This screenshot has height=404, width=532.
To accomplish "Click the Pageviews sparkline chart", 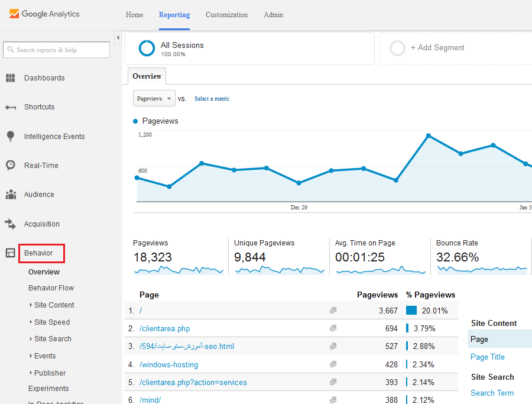I will (x=179, y=270).
